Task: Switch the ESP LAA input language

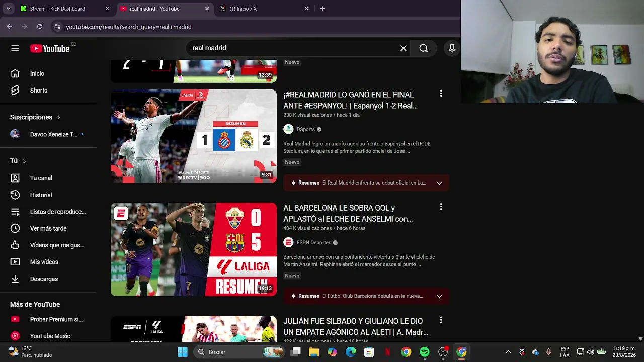Action: [565, 352]
